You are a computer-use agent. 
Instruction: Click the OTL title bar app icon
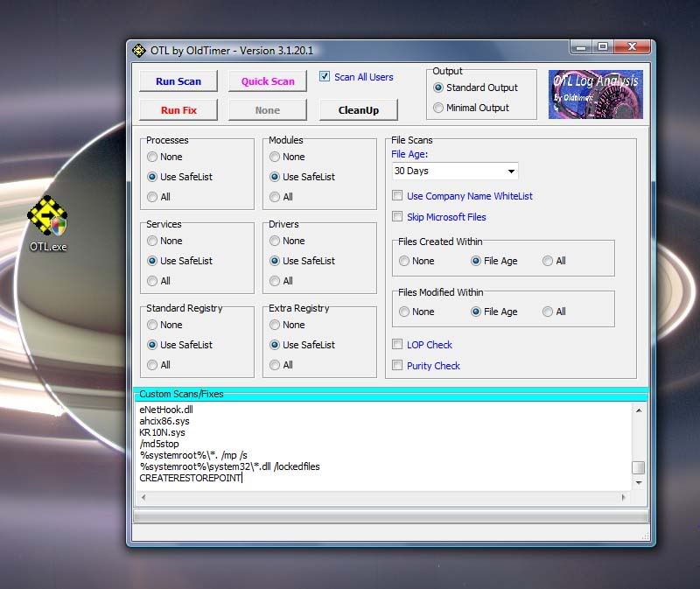click(x=139, y=51)
